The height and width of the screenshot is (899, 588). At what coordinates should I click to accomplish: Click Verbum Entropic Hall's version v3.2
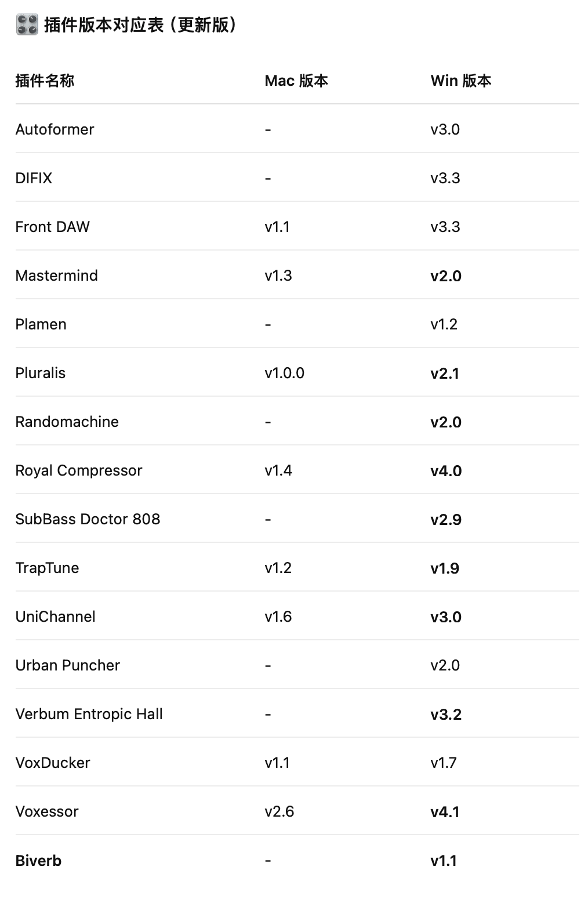coord(445,715)
